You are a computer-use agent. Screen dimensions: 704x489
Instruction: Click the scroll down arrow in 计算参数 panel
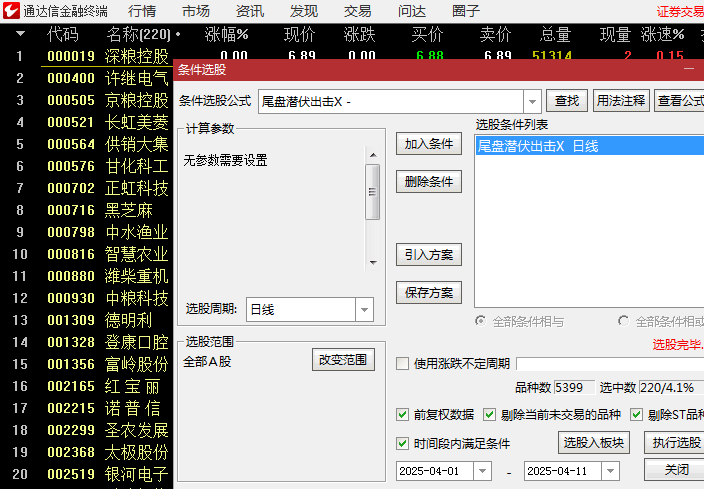[373, 262]
